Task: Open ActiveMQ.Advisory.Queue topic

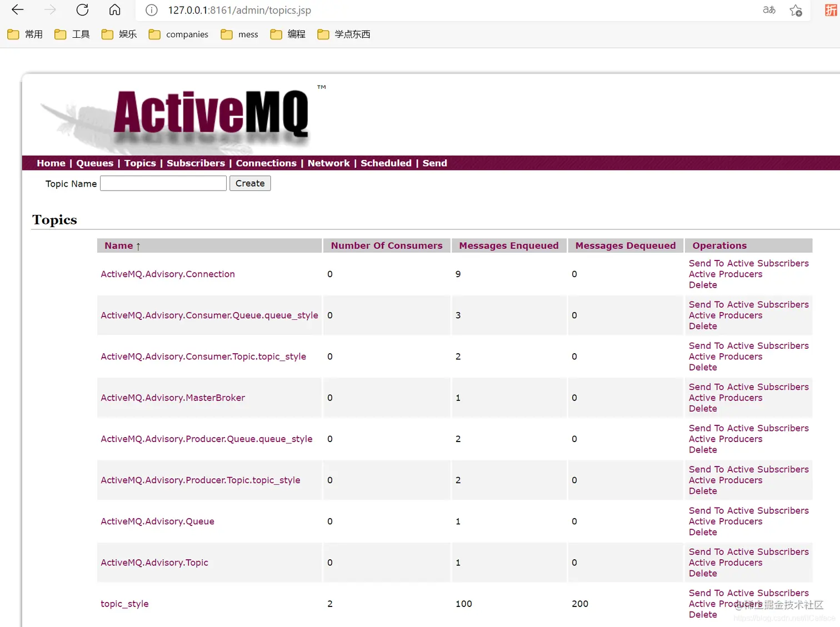Action: click(x=157, y=521)
